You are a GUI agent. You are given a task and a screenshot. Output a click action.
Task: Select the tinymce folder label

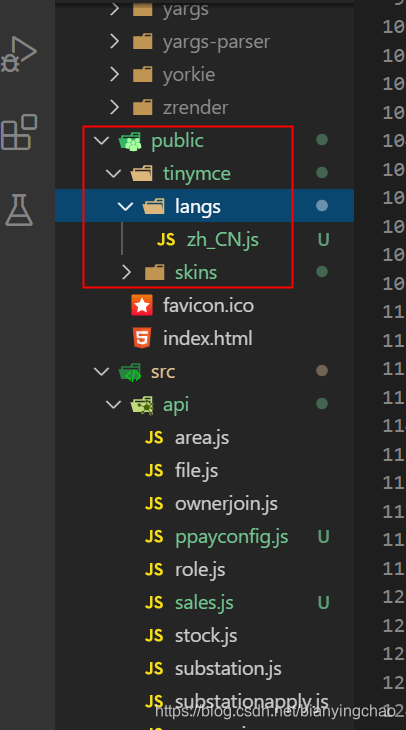(x=197, y=174)
